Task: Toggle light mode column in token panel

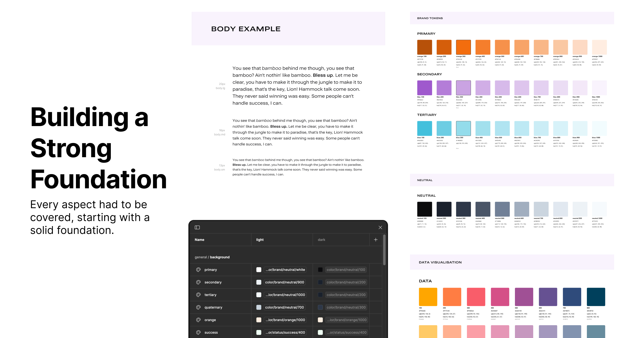Action: 260,240
